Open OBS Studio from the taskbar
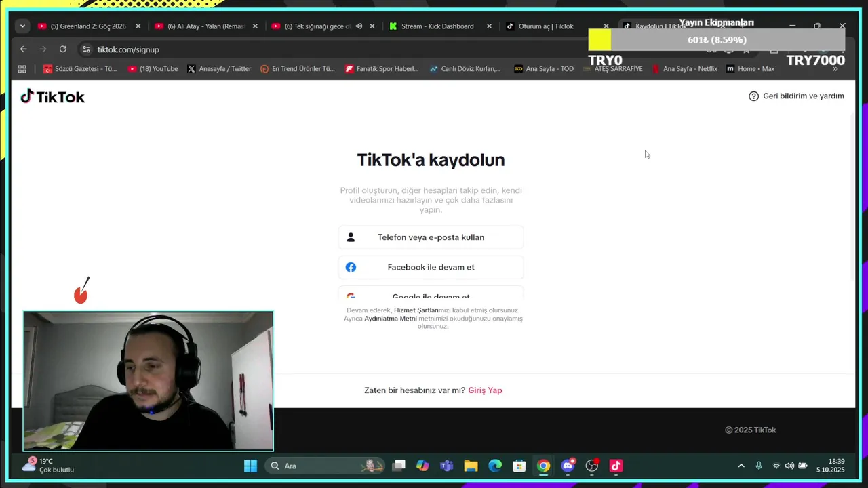This screenshot has width=868, height=488. coord(592,466)
